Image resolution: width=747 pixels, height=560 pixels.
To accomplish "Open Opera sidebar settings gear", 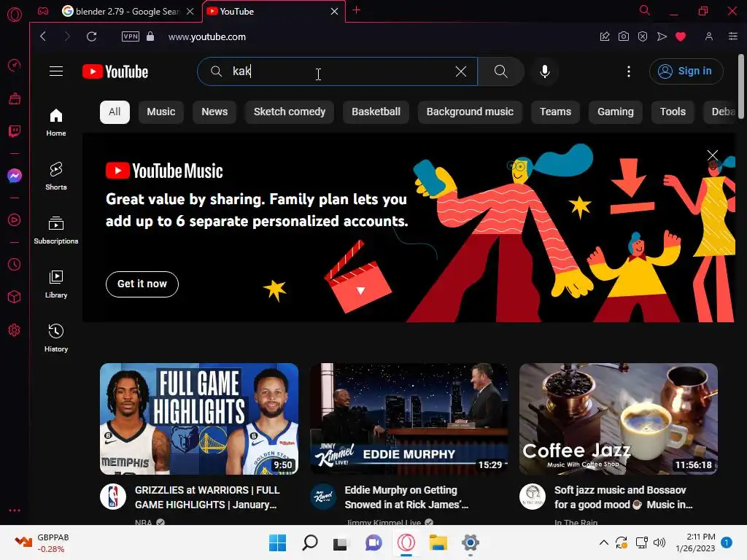I will point(15,330).
